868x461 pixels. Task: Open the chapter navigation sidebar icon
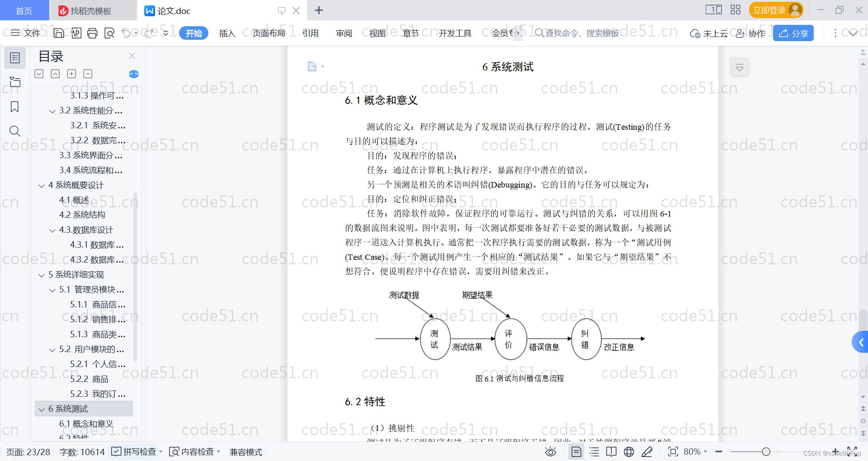pyautogui.click(x=15, y=82)
